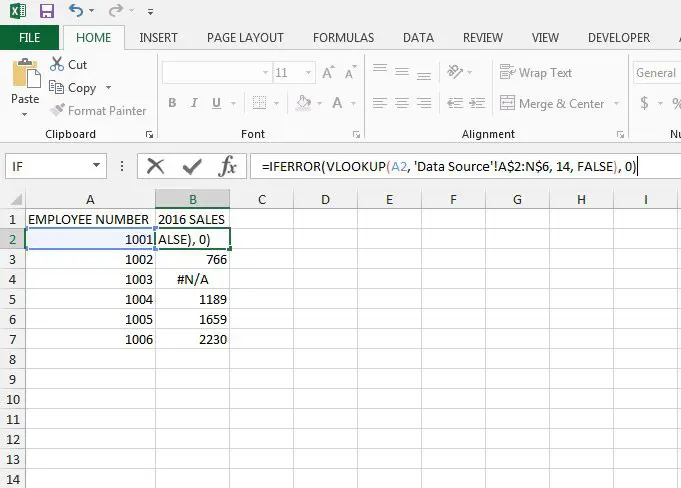
Task: Toggle Italic formatting
Action: coord(195,104)
